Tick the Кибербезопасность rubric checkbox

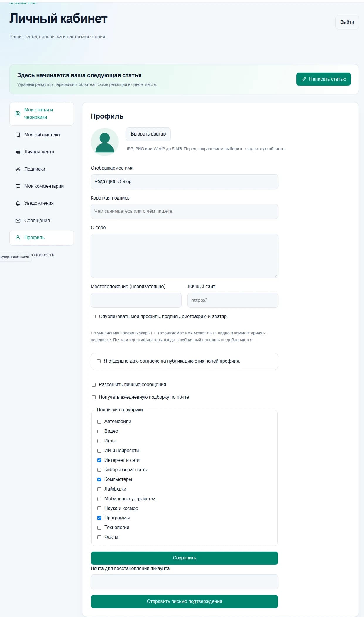coord(99,470)
